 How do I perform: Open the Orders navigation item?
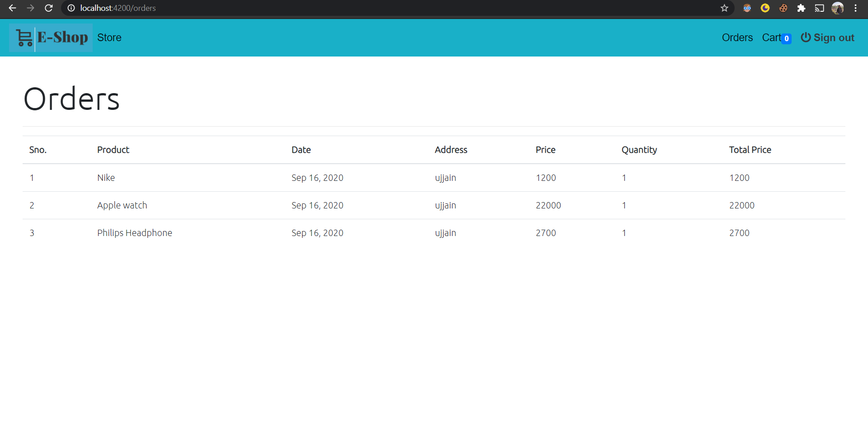coord(737,38)
